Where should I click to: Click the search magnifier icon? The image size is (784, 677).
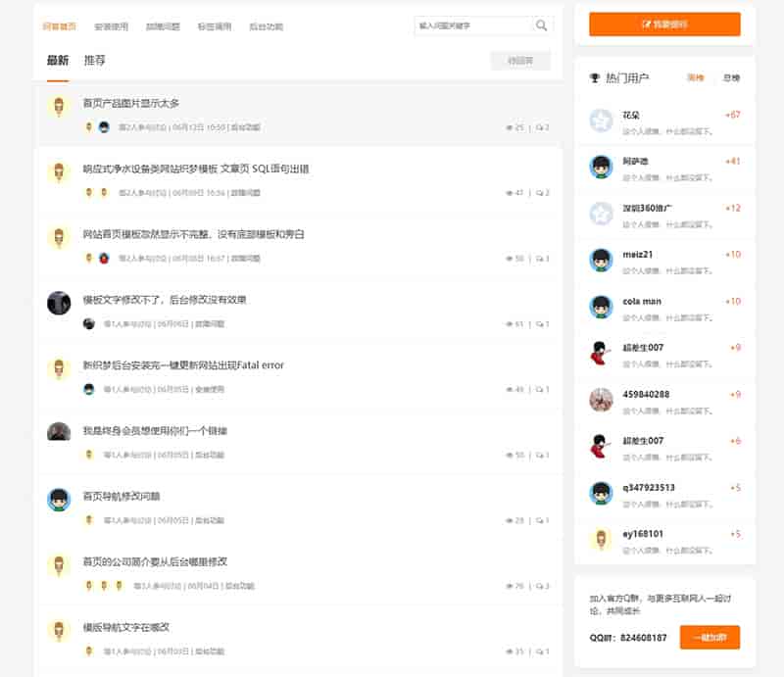pos(541,25)
